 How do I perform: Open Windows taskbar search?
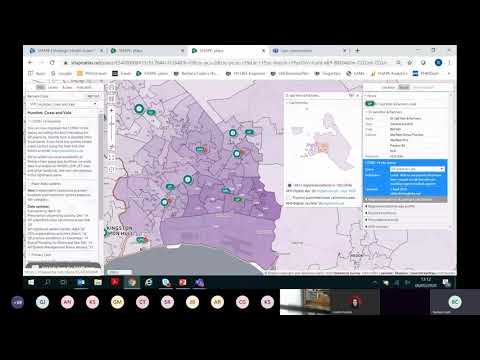[48, 283]
